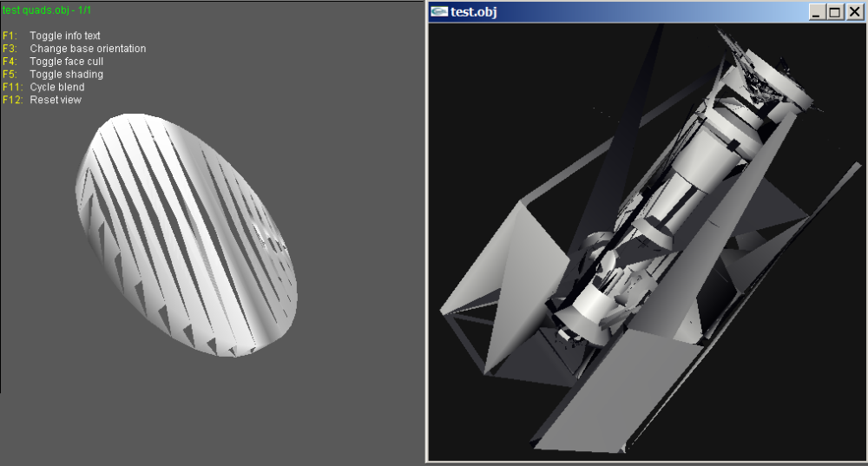Select the "Cycle blend" entry
Screen dimensions: 868x466
point(57,87)
